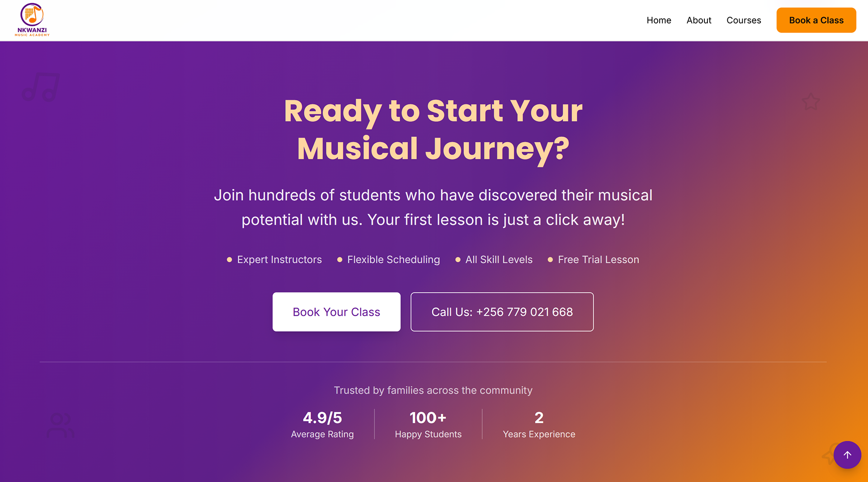Call the academy using the Call Us button
The width and height of the screenshot is (868, 482).
click(502, 312)
